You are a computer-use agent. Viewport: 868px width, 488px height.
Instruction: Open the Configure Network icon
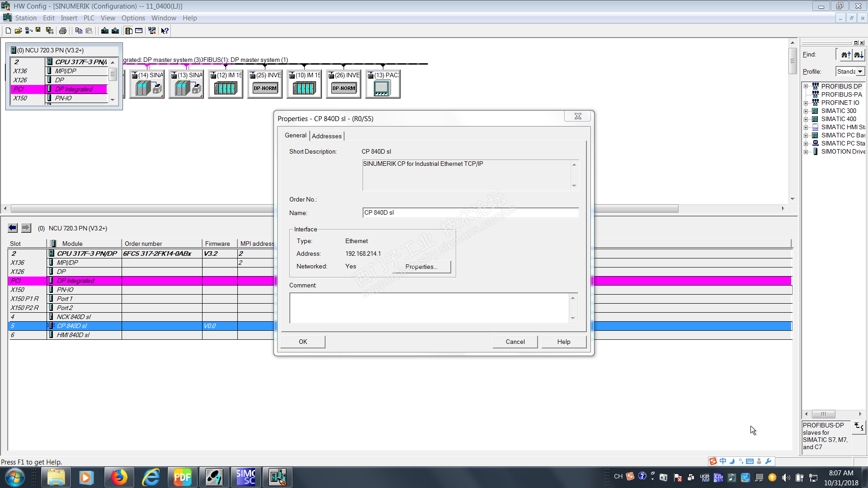point(152,31)
